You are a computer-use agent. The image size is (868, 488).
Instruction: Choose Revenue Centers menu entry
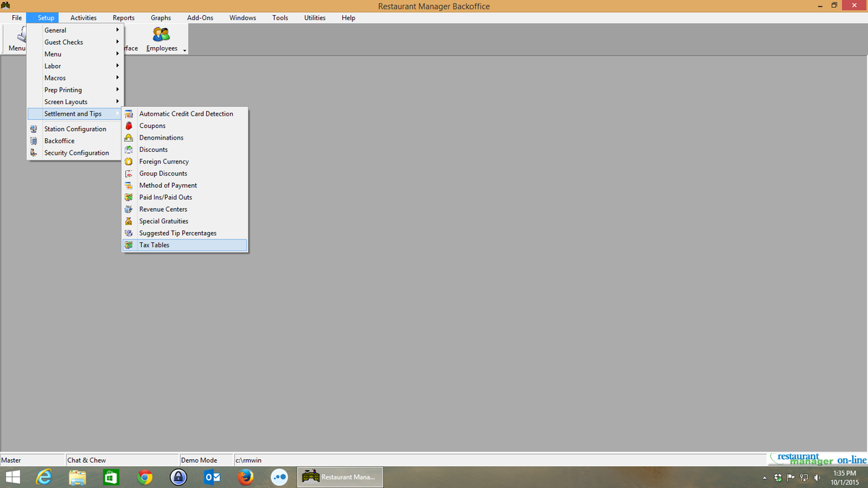click(x=184, y=209)
